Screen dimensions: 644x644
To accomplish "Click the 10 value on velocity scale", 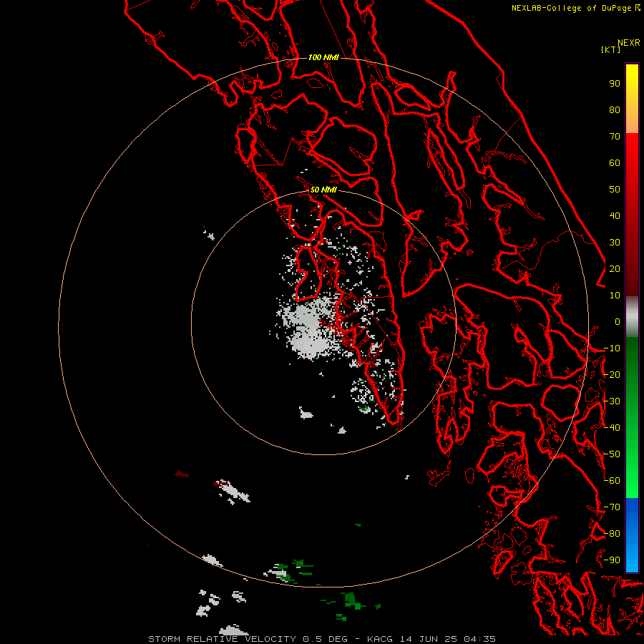I will pyautogui.click(x=615, y=296).
